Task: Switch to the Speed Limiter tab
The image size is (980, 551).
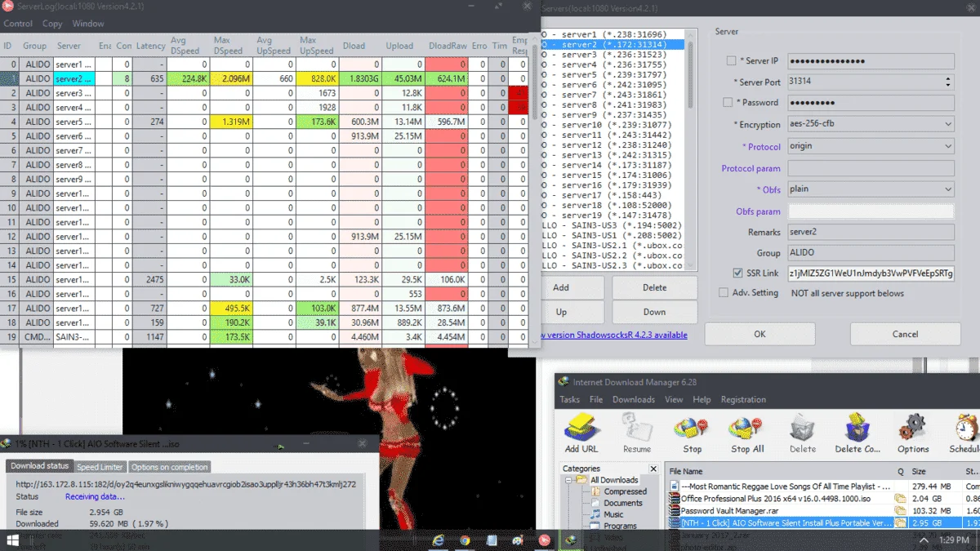Action: [100, 467]
